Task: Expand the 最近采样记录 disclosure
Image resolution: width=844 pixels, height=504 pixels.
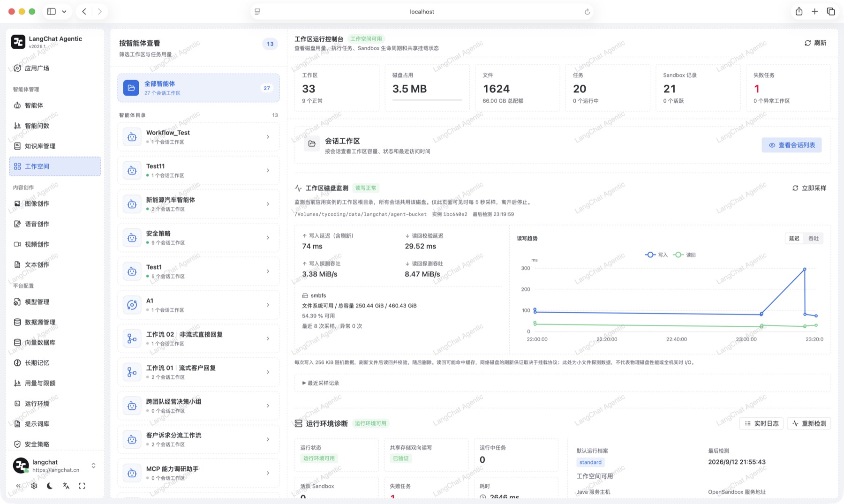Action: click(x=321, y=383)
